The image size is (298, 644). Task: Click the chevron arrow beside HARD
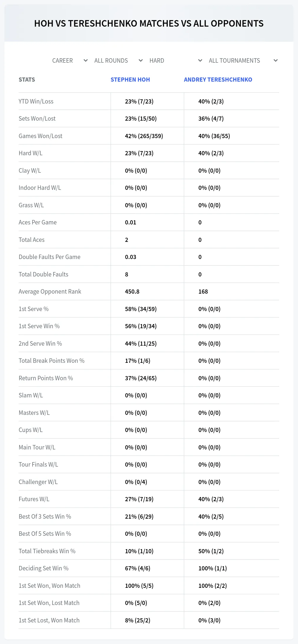200,61
